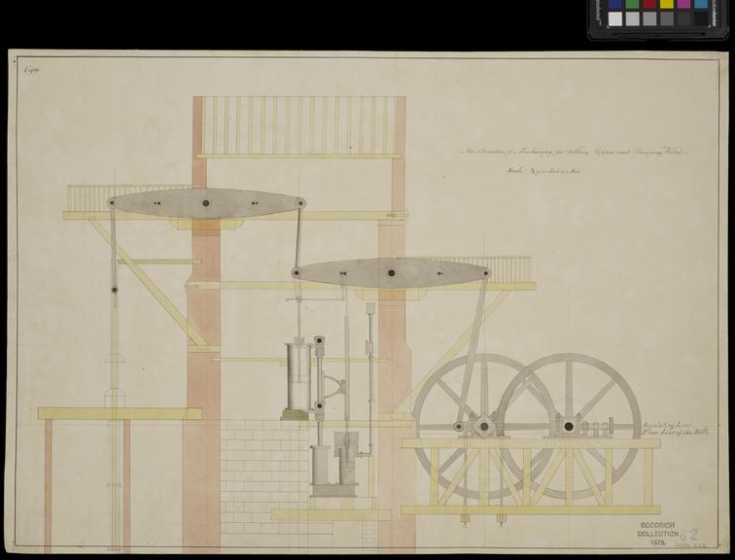Click the magenta patch on the color checker

pyautogui.click(x=683, y=4)
